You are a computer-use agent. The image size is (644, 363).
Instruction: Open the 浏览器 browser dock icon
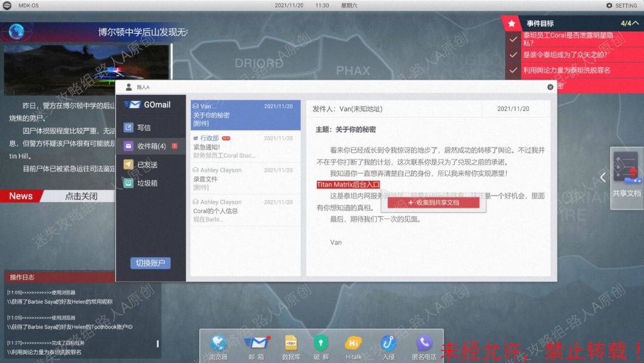(x=218, y=343)
